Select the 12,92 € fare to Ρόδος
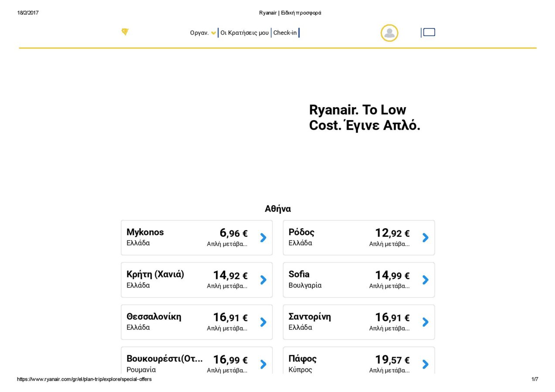The height and width of the screenshot is (392, 555). [392, 233]
